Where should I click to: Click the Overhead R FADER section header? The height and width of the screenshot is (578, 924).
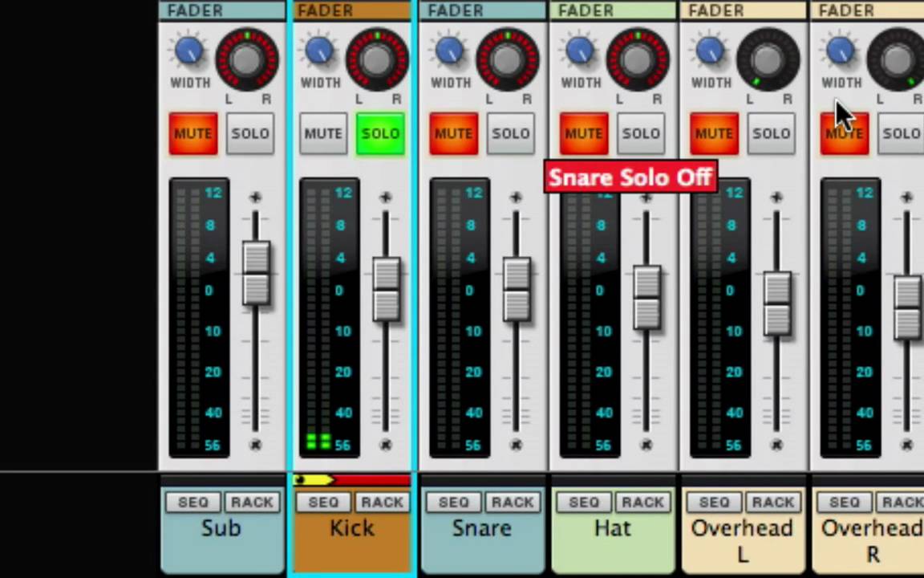[868, 10]
